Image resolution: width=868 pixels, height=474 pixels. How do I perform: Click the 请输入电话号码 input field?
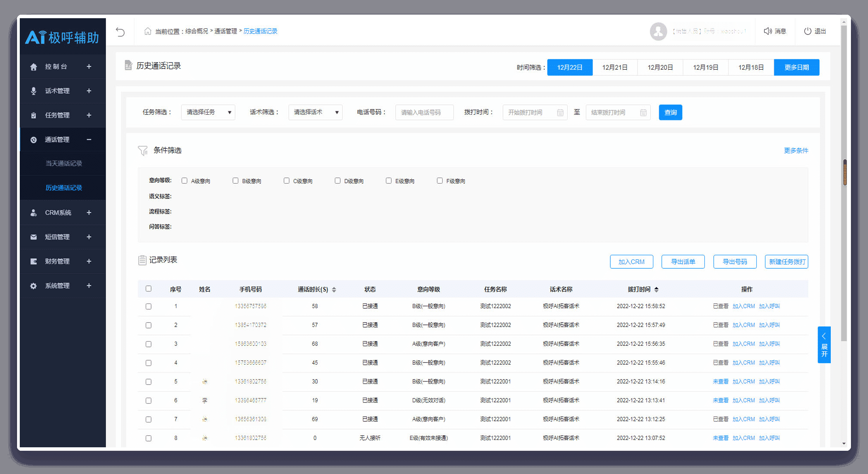point(424,112)
